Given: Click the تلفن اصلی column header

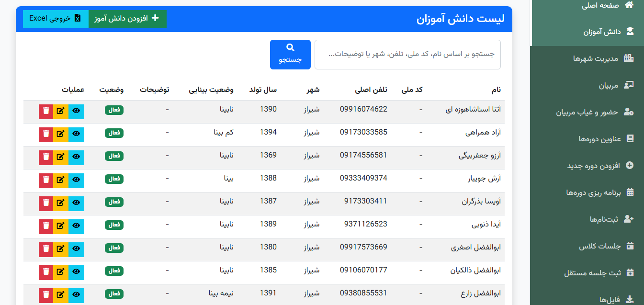Looking at the screenshot, I should point(371,90).
